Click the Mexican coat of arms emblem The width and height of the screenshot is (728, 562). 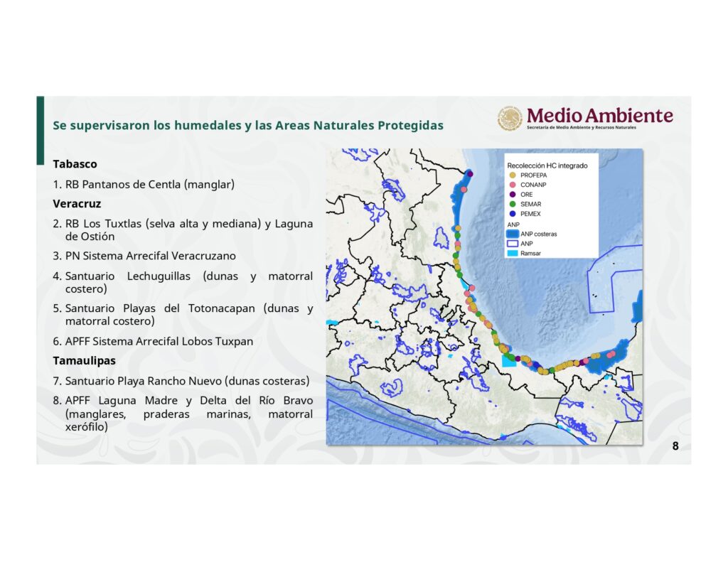[x=510, y=118]
